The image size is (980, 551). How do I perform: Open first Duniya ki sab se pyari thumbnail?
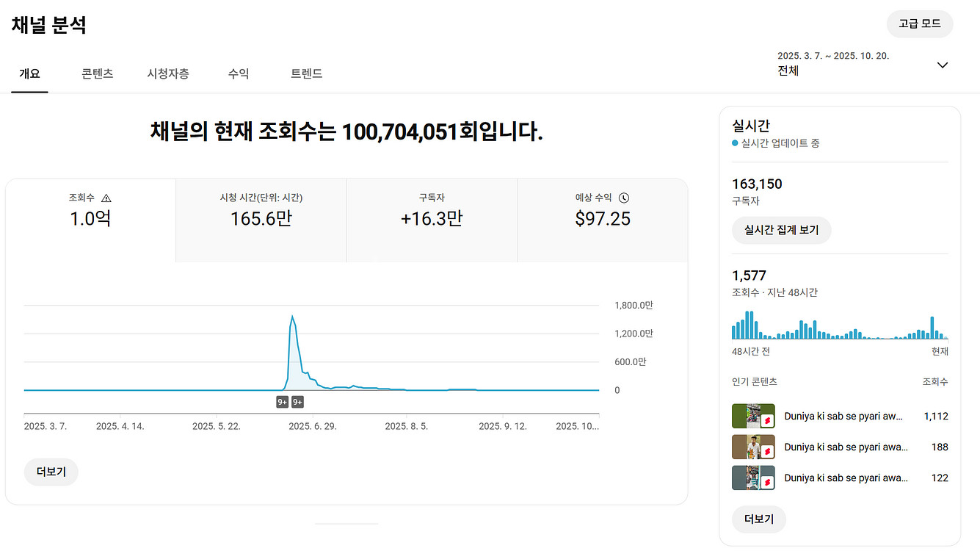(753, 417)
